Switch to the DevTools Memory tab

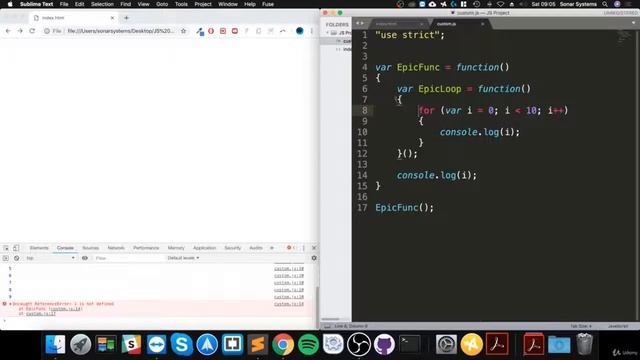(176, 248)
